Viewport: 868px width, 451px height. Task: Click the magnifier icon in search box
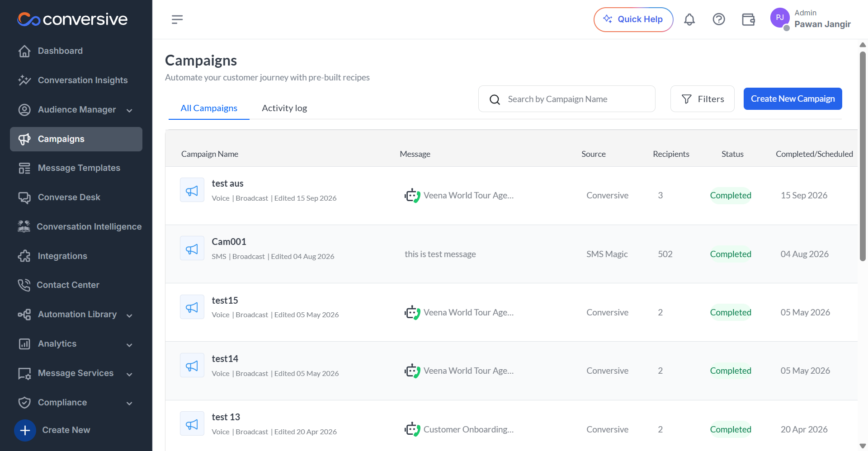coord(495,99)
